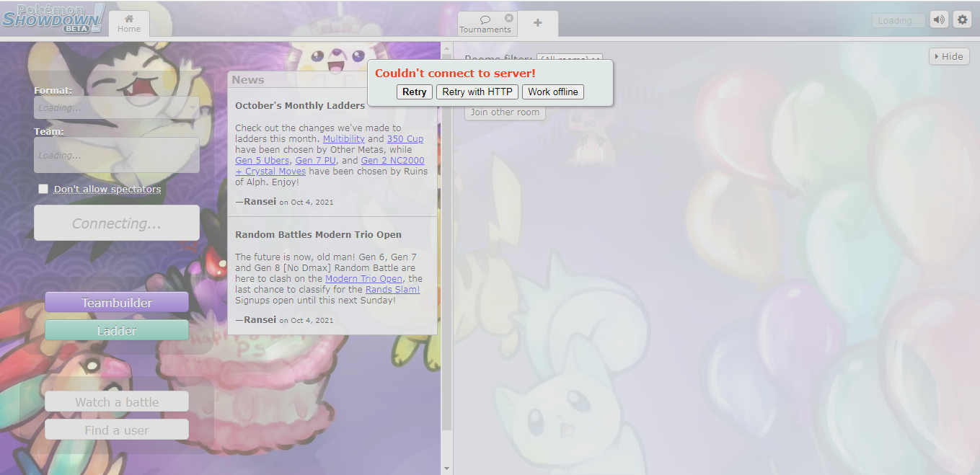
Task: Open the Gen 5 Ubers link
Action: 262,161
